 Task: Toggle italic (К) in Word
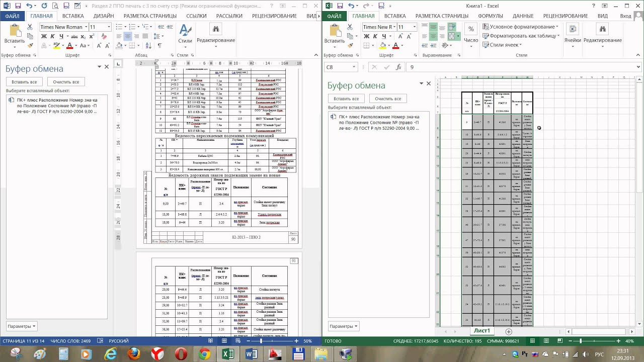click(x=52, y=36)
